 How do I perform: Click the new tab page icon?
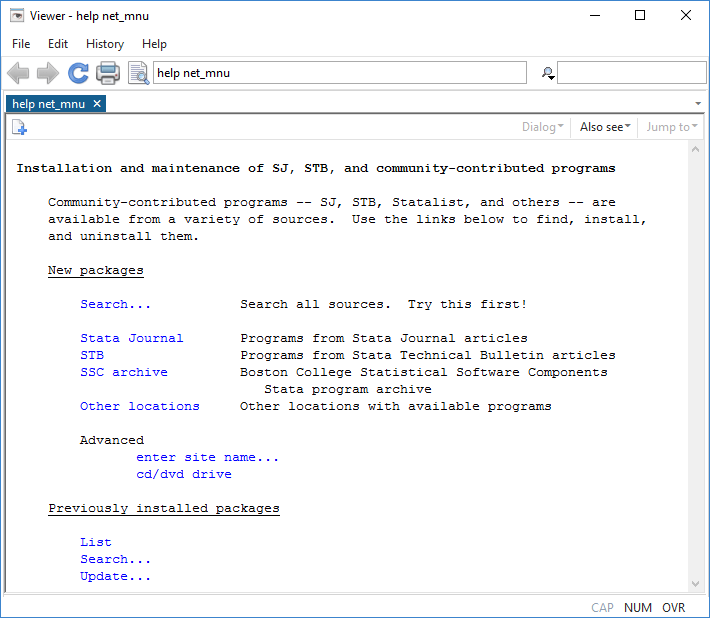(x=19, y=127)
